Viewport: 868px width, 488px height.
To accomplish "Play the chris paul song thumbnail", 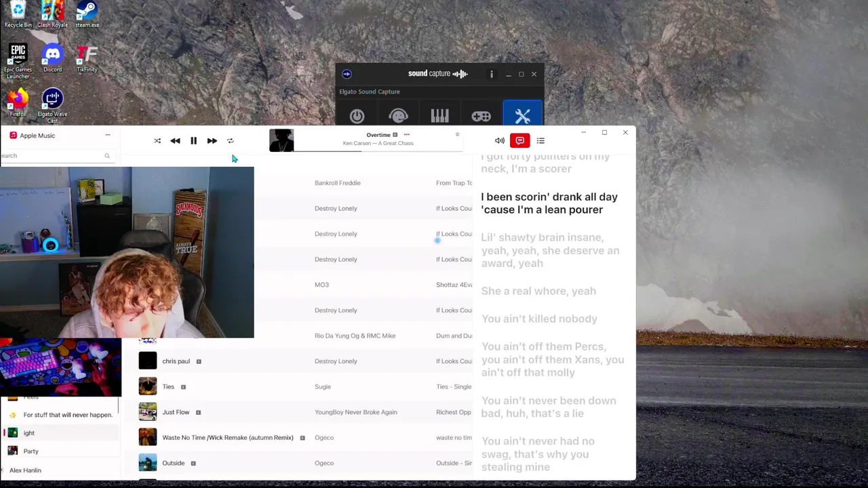I will pos(147,361).
